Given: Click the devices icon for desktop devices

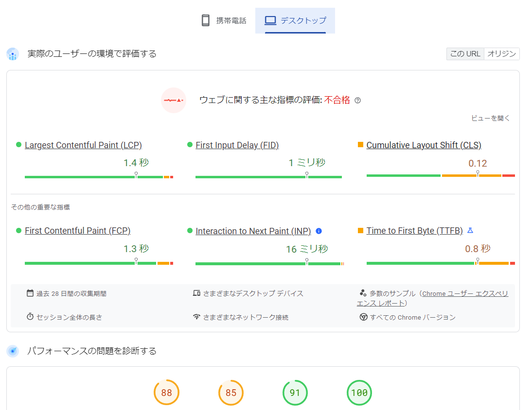Looking at the screenshot, I should click(x=197, y=293).
